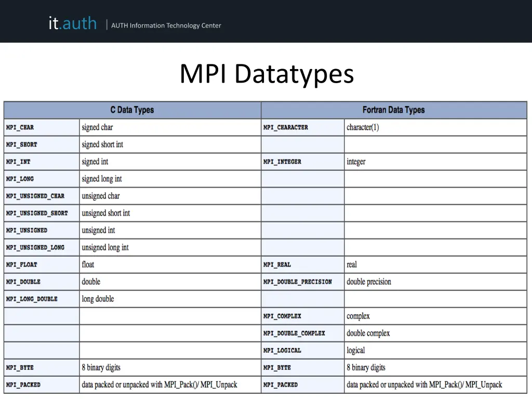
Task: Click C column MPI_Pack()/MPI_Unpack description
Action: (x=170, y=385)
